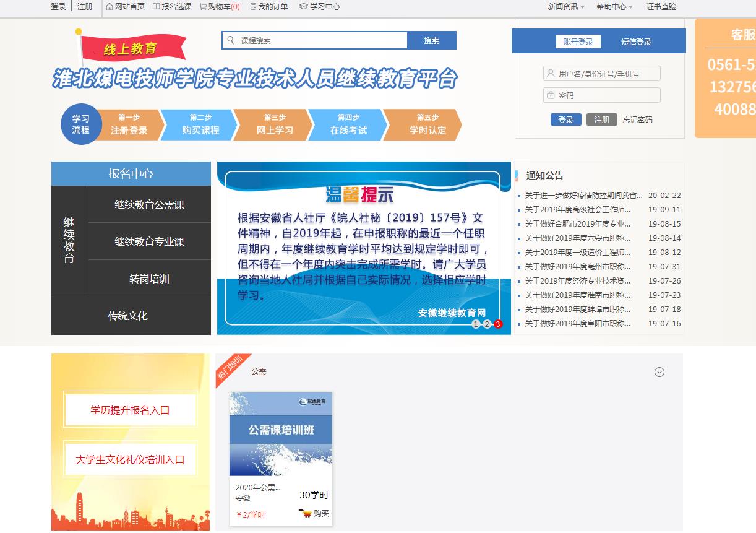The height and width of the screenshot is (533, 756).
Task: Switch to 短信登录 tab
Action: pos(636,42)
